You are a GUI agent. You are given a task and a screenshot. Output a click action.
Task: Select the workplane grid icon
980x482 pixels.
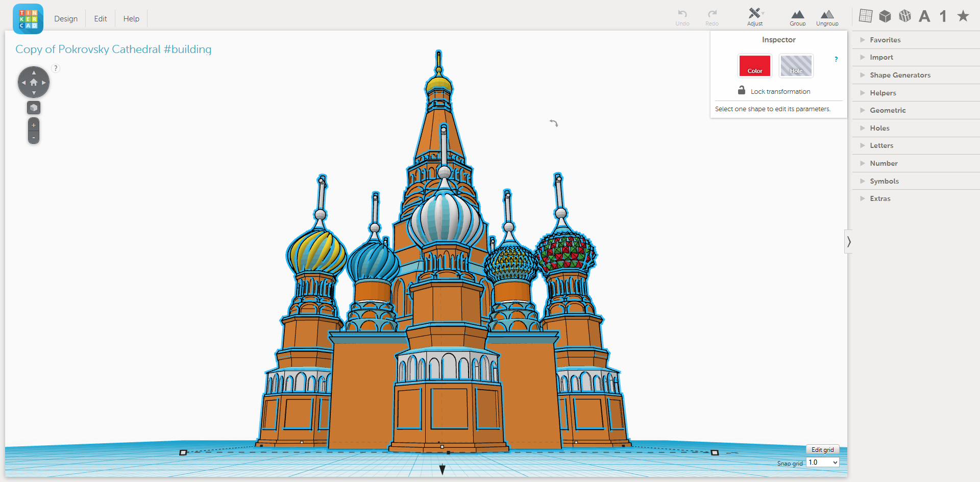coord(866,16)
